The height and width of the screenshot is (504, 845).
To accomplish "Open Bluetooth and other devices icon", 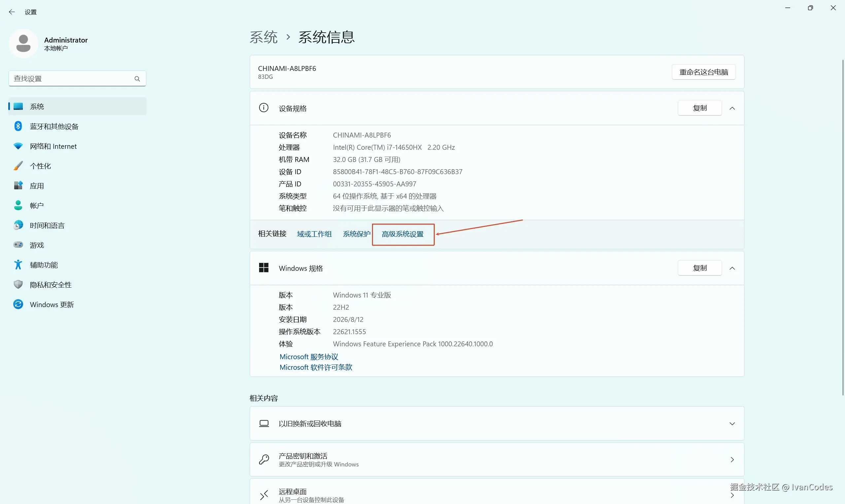I will tap(18, 126).
